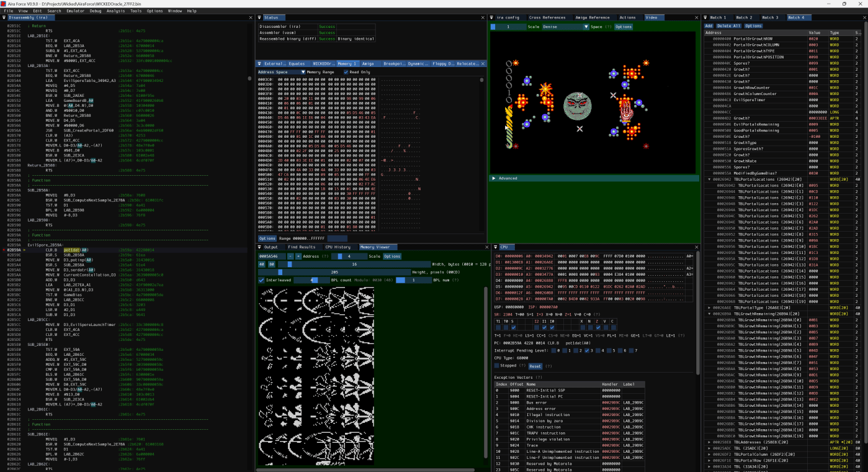Enable the Stopped checkbox in CPU panel
Screen dimensions: 868x472
click(496, 366)
